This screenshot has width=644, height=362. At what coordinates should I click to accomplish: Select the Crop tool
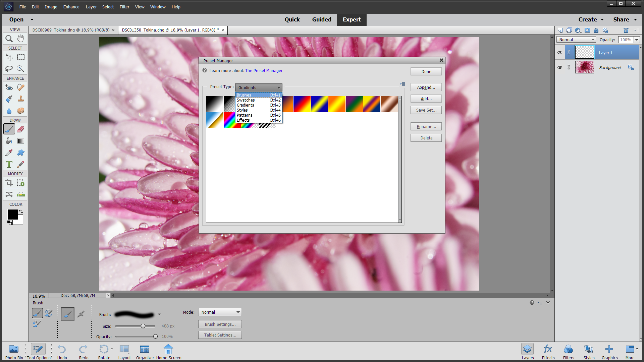click(9, 183)
